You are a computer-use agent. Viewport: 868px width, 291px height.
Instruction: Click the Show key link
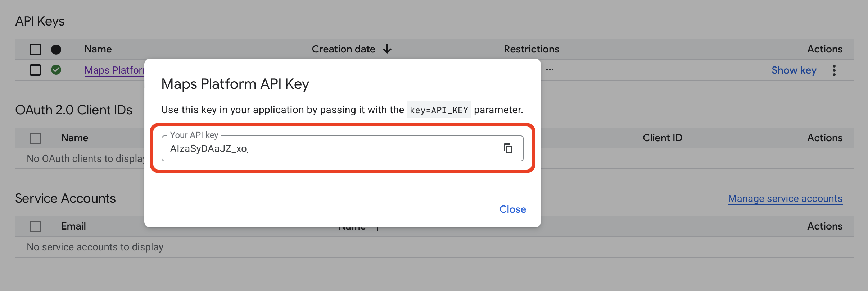click(794, 70)
